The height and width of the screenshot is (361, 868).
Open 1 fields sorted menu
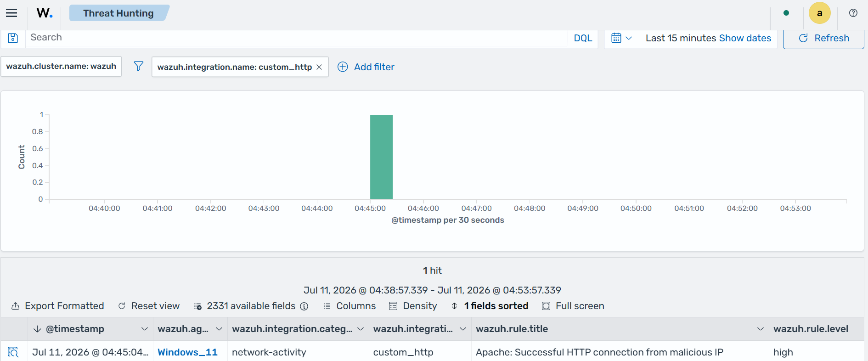pos(490,306)
